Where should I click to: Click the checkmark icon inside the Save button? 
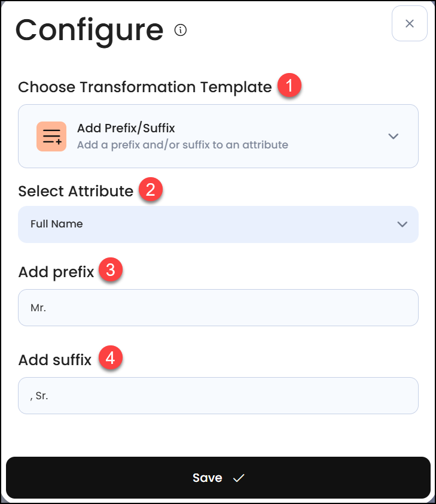tap(239, 478)
